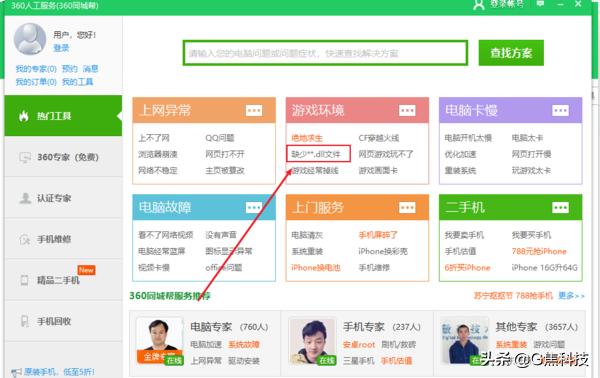600x378 pixels.
Task: Expand more options in 电脑卡慢 card
Action: (561, 111)
